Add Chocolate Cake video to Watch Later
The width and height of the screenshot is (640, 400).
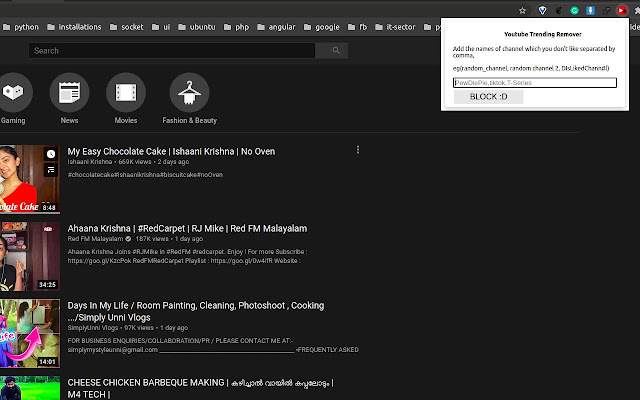51,154
